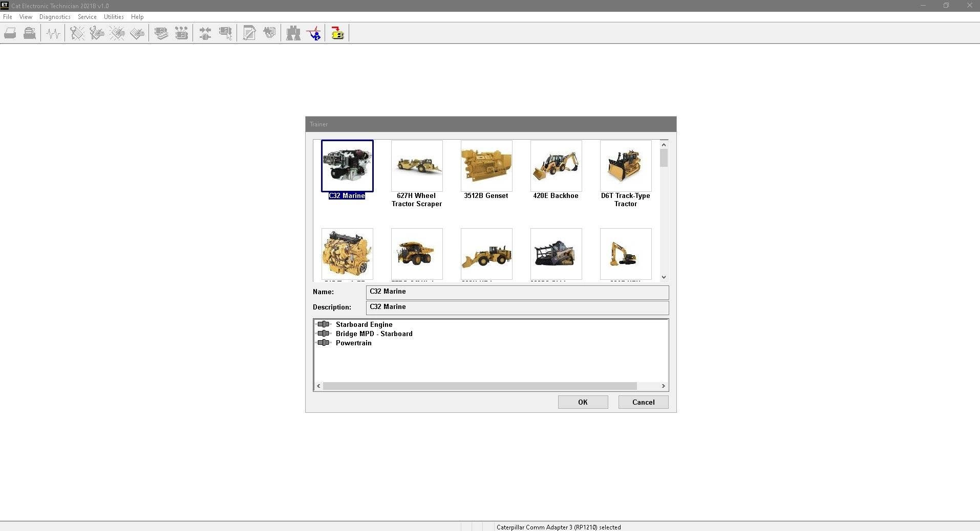Select the 627H Wheel Tractor Scraper thumbnail
This screenshot has width=980, height=531.
pos(417,166)
